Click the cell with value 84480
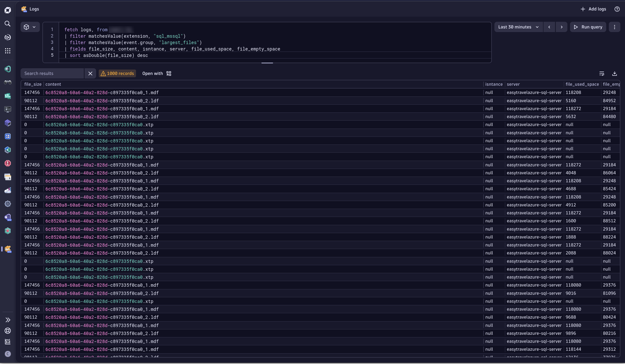 tap(609, 117)
